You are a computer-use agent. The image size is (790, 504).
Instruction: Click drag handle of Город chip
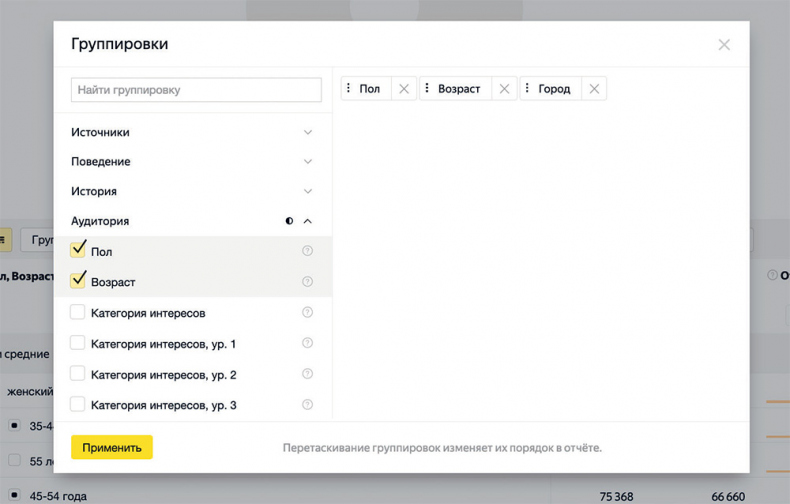coord(527,89)
